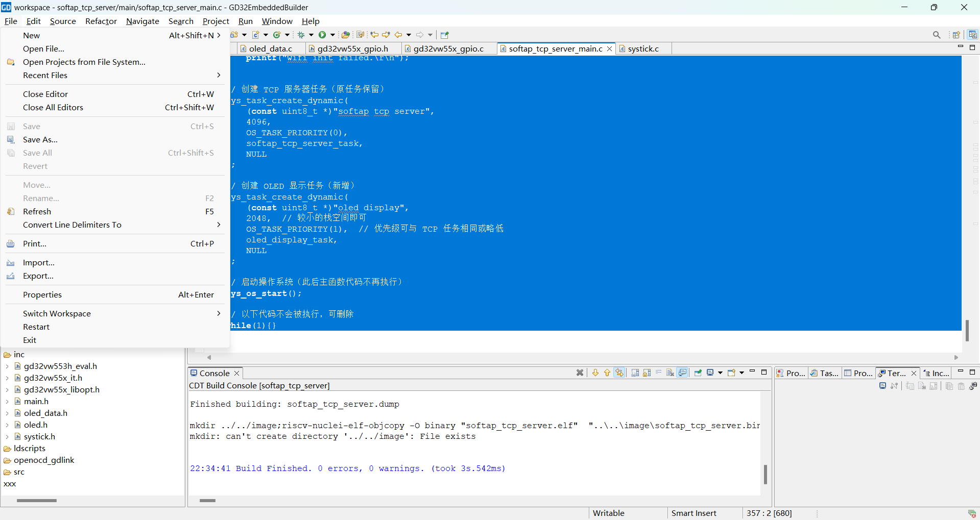
Task: Click the Next Error down arrow in Console
Action: tap(595, 373)
